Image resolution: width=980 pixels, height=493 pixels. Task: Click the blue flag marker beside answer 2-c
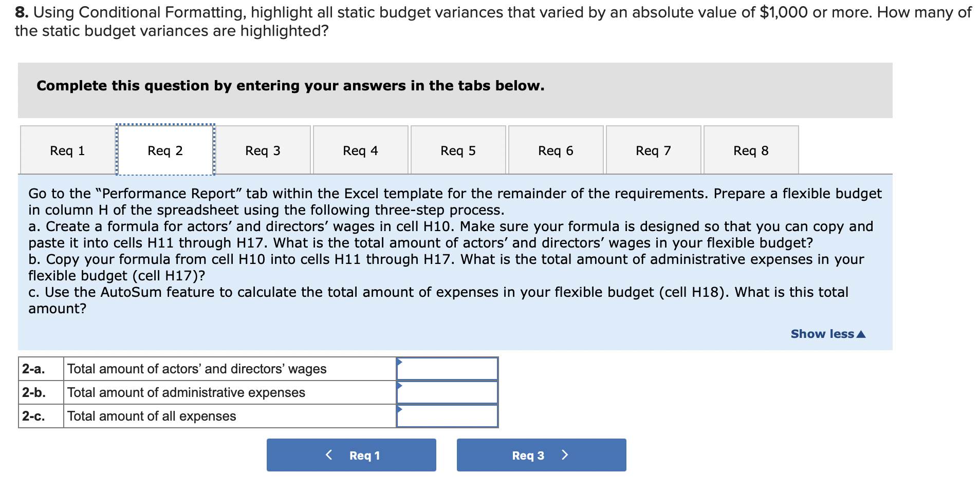click(x=400, y=409)
